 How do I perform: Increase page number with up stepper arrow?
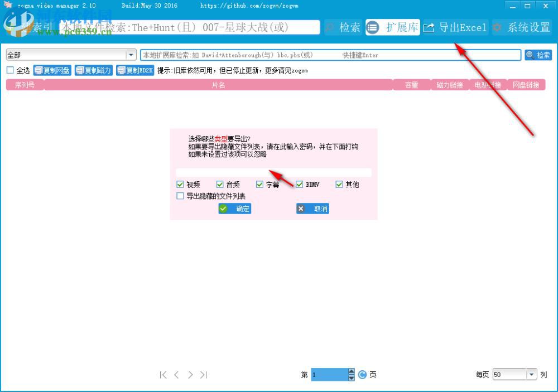[352, 371]
